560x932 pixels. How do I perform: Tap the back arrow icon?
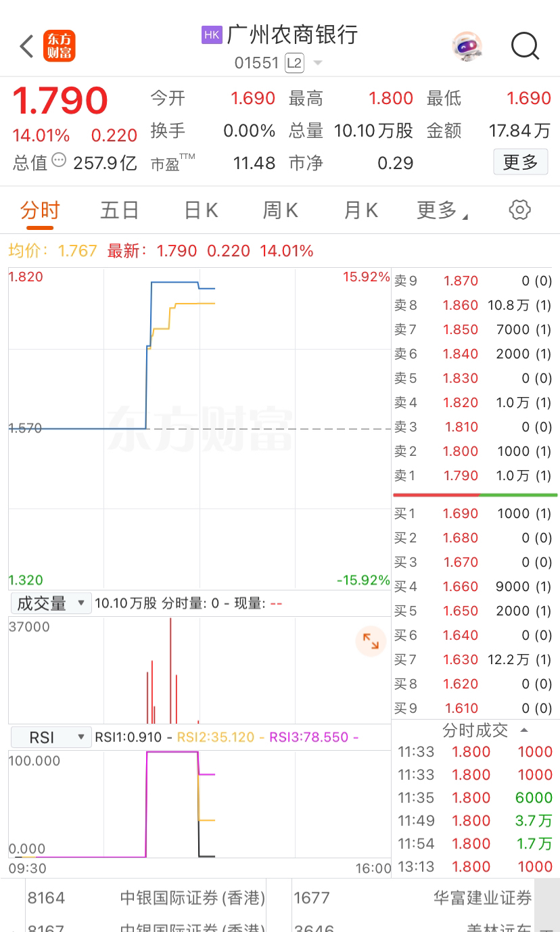tap(26, 47)
